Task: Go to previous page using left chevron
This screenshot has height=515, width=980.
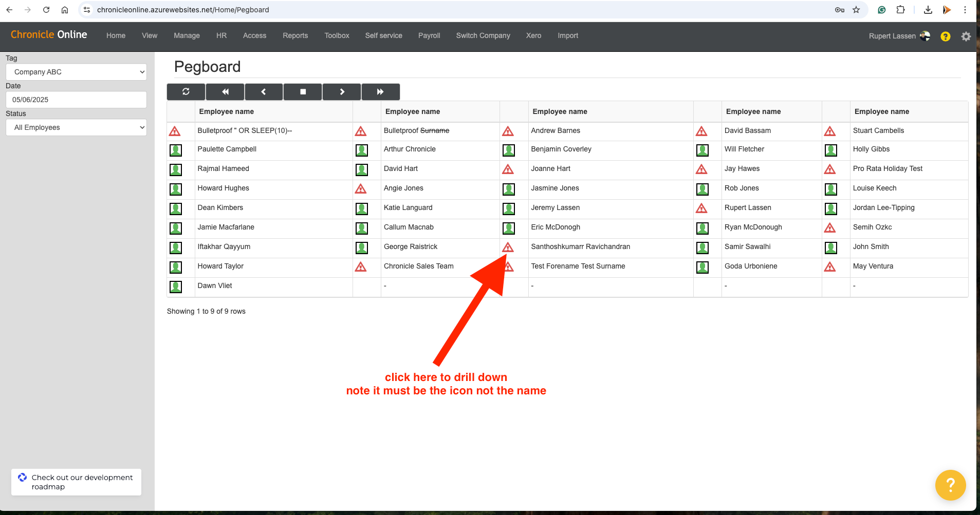Action: click(x=264, y=92)
